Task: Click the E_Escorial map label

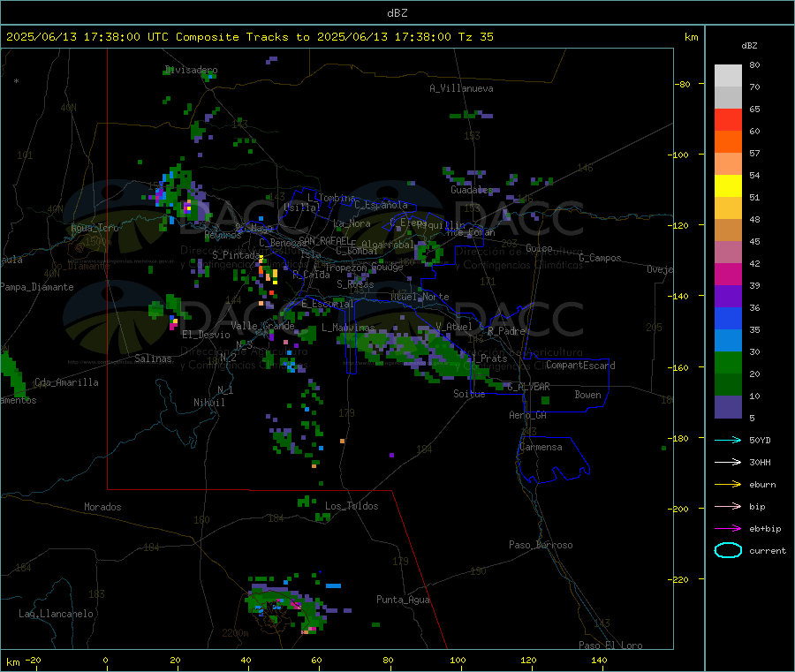Action: (327, 304)
